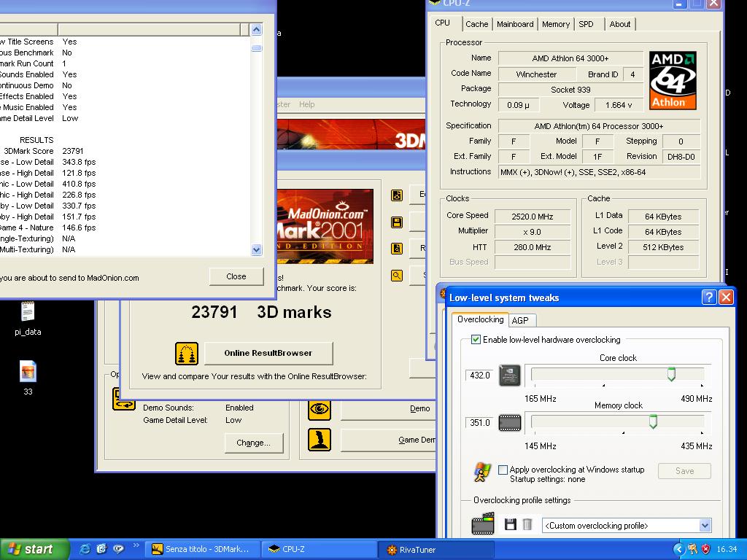Click the Memory clock chip icon
Viewport: 747px width, 560px height.
pos(509,423)
